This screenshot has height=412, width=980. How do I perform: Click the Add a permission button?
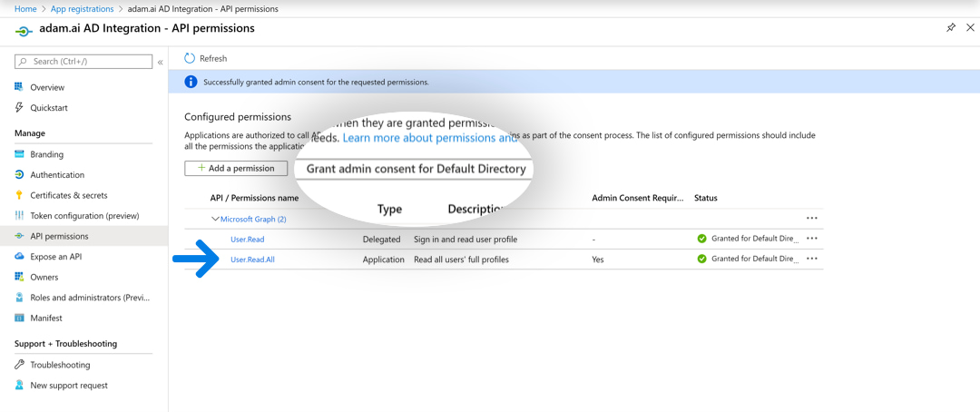236,168
